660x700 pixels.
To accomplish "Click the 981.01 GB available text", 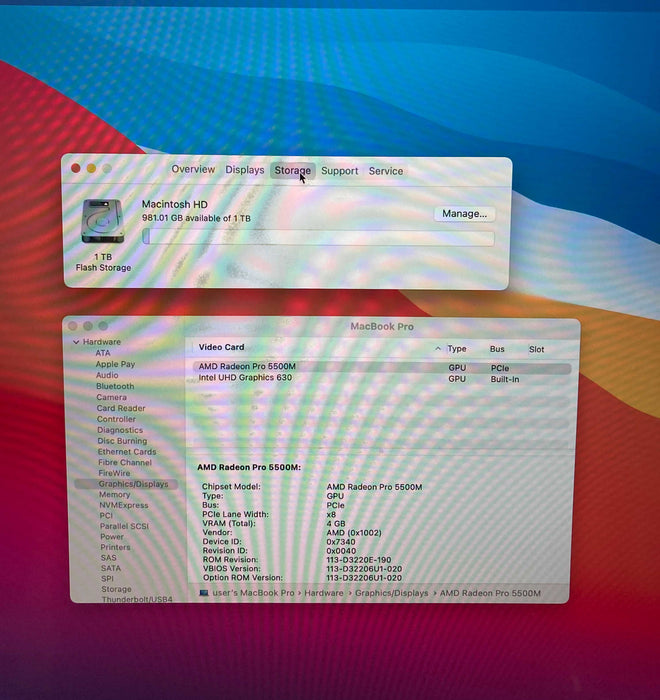I will coord(196,218).
